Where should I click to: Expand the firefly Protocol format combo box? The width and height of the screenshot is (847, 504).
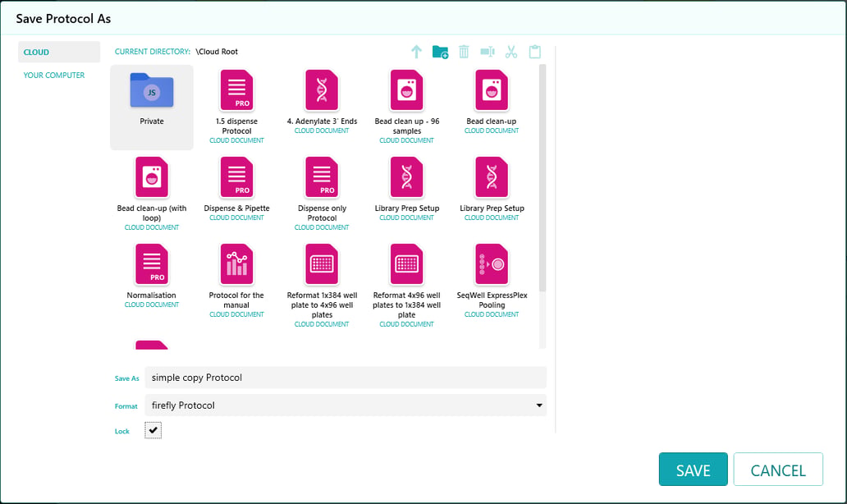[346, 405]
